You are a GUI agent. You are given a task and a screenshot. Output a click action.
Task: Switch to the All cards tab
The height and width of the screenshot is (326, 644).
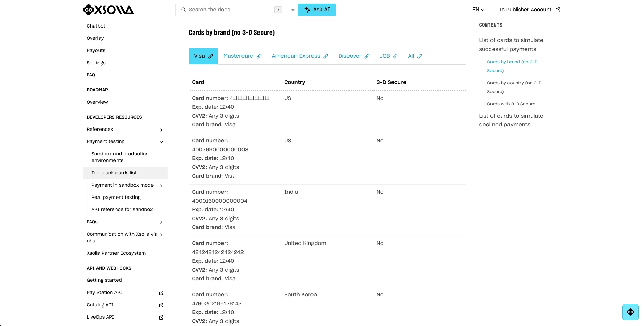click(415, 56)
